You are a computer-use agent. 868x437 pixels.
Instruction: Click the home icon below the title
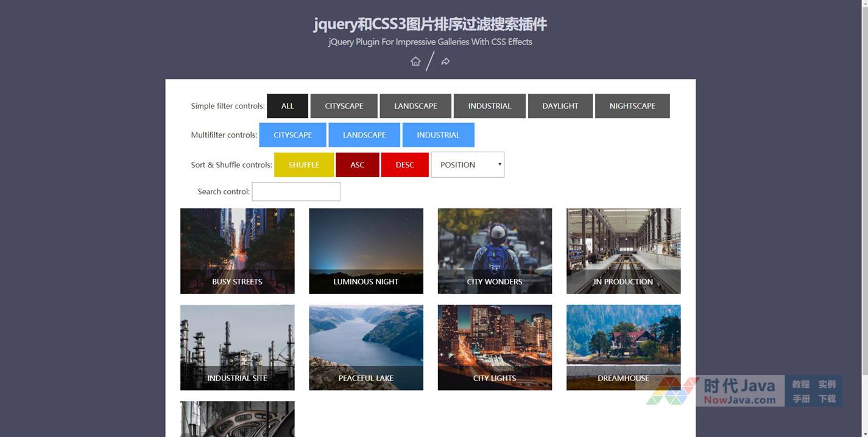tap(415, 61)
